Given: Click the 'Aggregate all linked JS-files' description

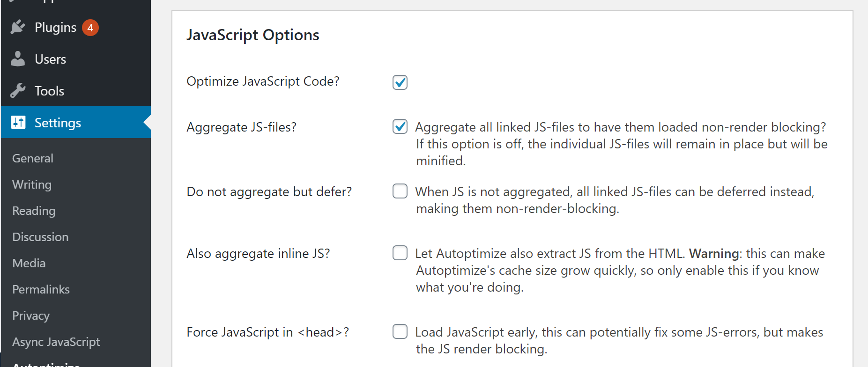Looking at the screenshot, I should 622,144.
